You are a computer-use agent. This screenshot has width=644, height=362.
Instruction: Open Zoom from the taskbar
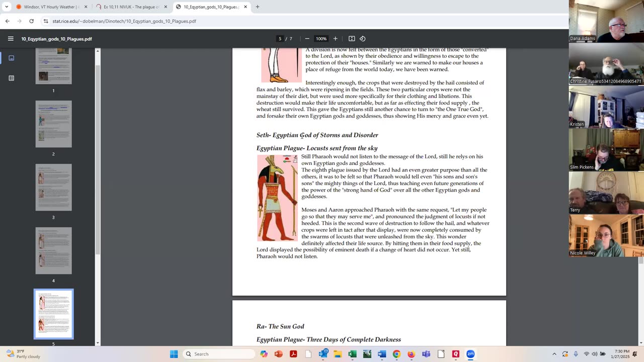click(x=470, y=354)
